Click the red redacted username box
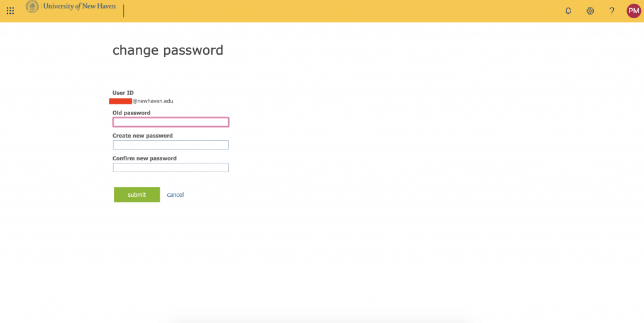 [119, 101]
